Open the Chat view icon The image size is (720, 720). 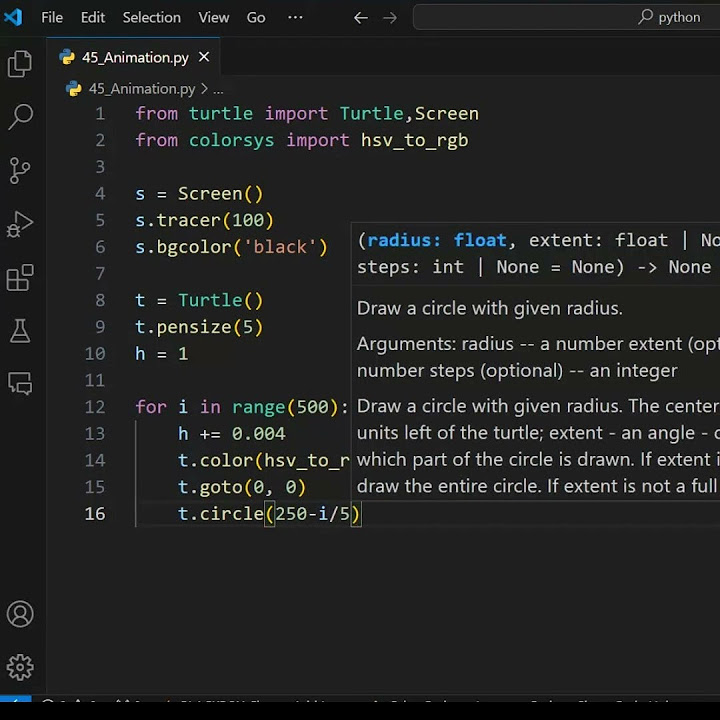(x=20, y=383)
